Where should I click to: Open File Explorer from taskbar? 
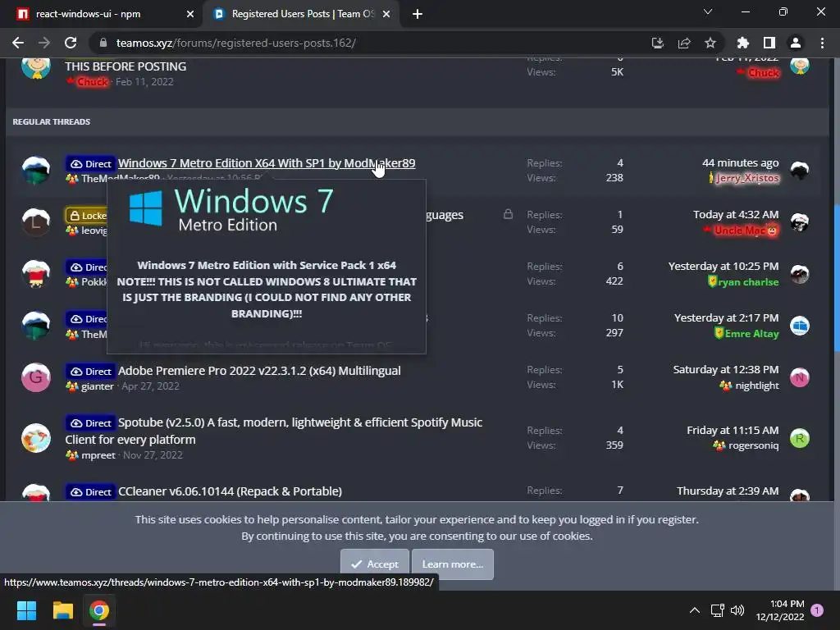(62, 610)
